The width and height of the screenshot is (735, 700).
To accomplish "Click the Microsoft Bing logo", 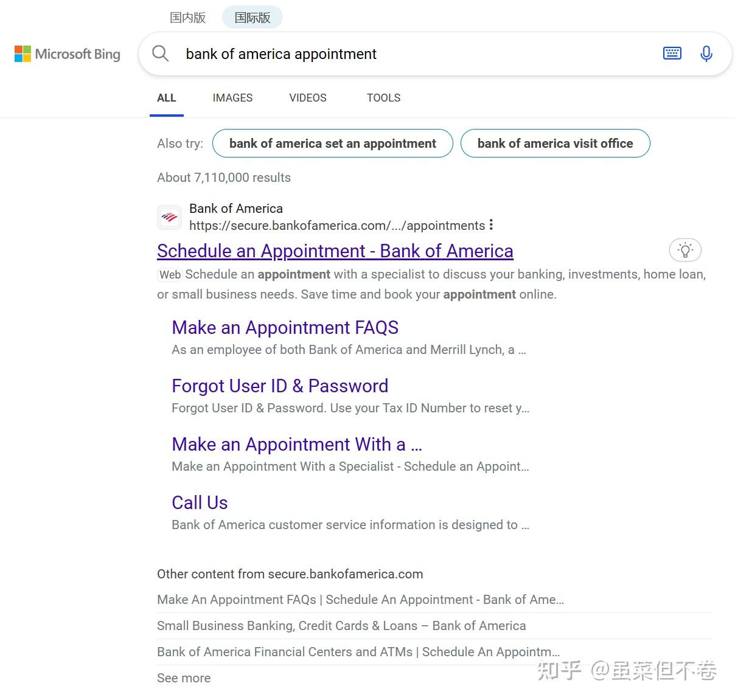I will [x=67, y=54].
